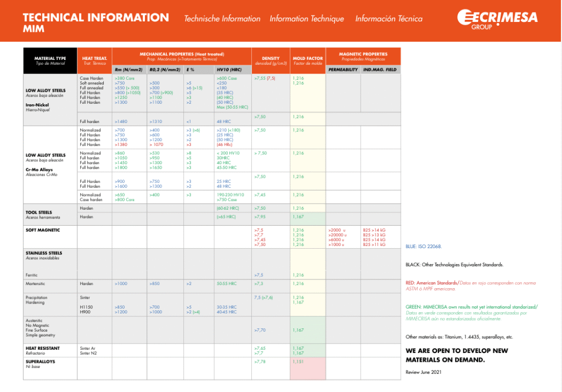
Task: Click the 'Max (50-55 HRC)' hardness value
Action: [x=232, y=107]
